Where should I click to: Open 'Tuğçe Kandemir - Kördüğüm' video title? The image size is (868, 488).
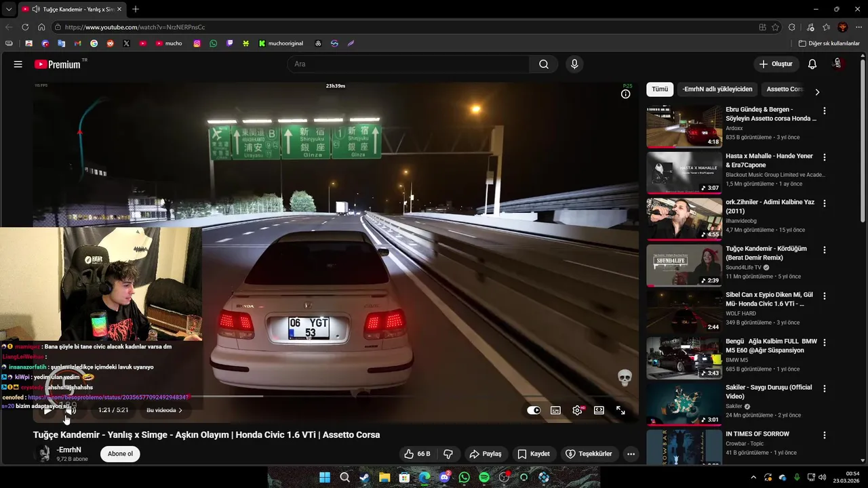766,253
